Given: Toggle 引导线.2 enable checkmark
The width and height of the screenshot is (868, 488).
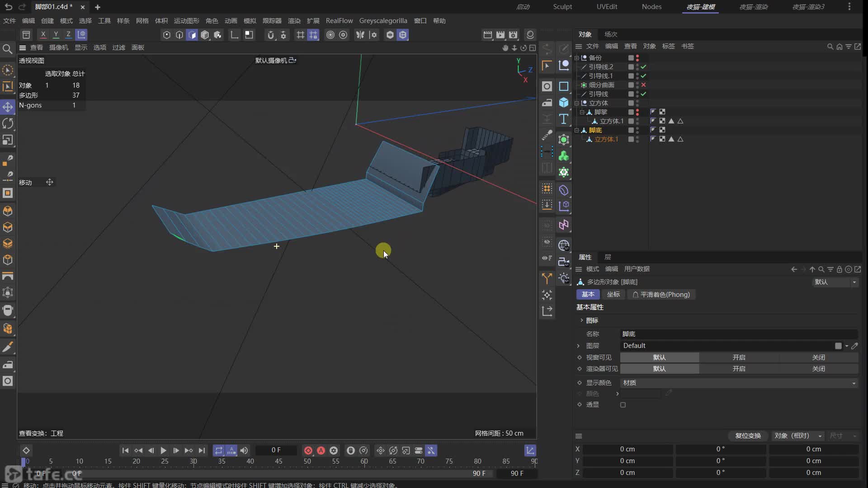Looking at the screenshot, I should coord(643,67).
